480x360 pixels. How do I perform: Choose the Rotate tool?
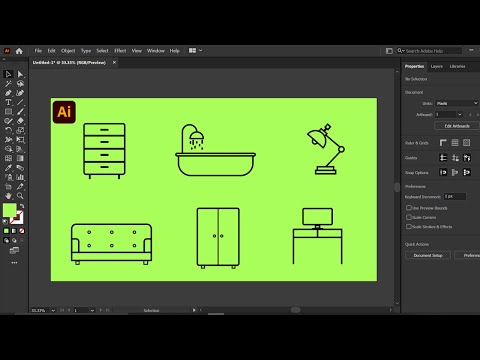tap(8, 130)
